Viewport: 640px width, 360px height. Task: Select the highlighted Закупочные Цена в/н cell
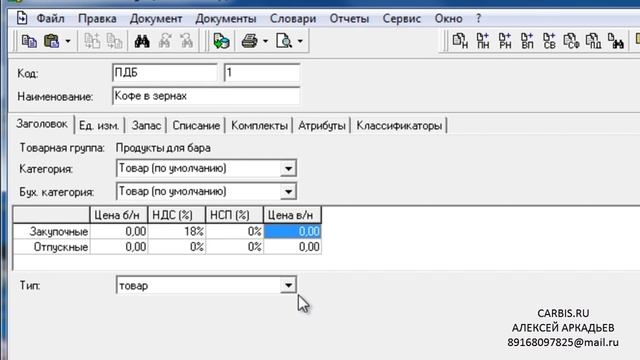293,231
